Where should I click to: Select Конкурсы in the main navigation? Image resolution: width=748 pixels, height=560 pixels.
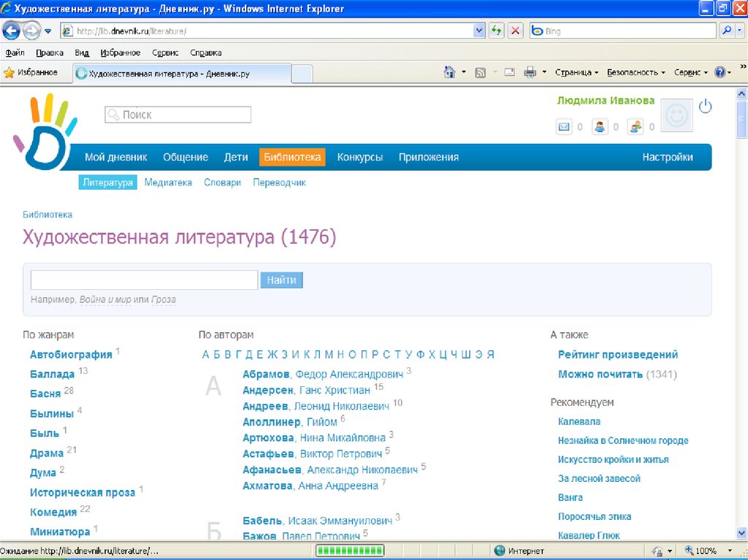pos(359,157)
